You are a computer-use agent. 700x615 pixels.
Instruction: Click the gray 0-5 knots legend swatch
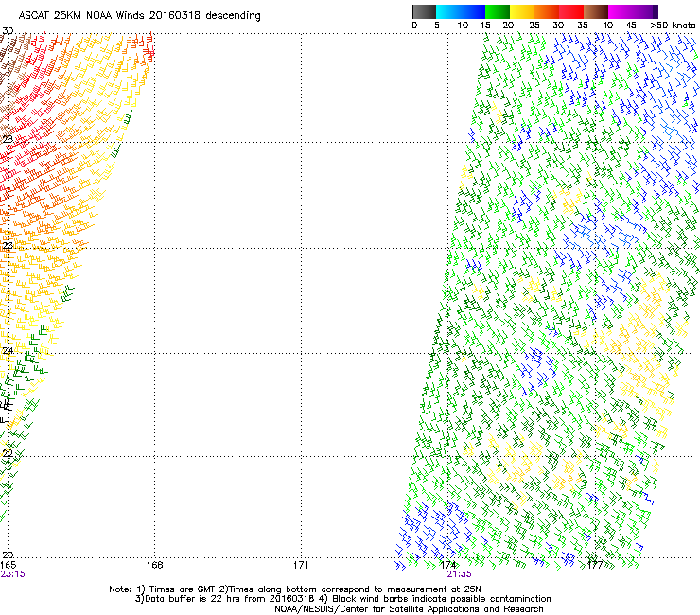click(424, 11)
